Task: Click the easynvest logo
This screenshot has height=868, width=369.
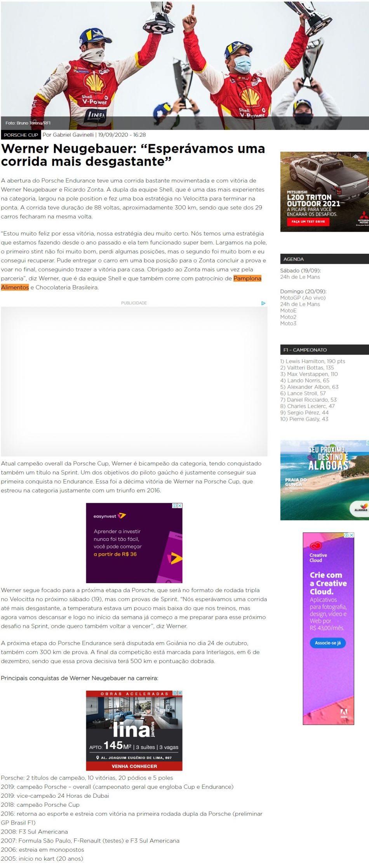Action: coord(110,516)
